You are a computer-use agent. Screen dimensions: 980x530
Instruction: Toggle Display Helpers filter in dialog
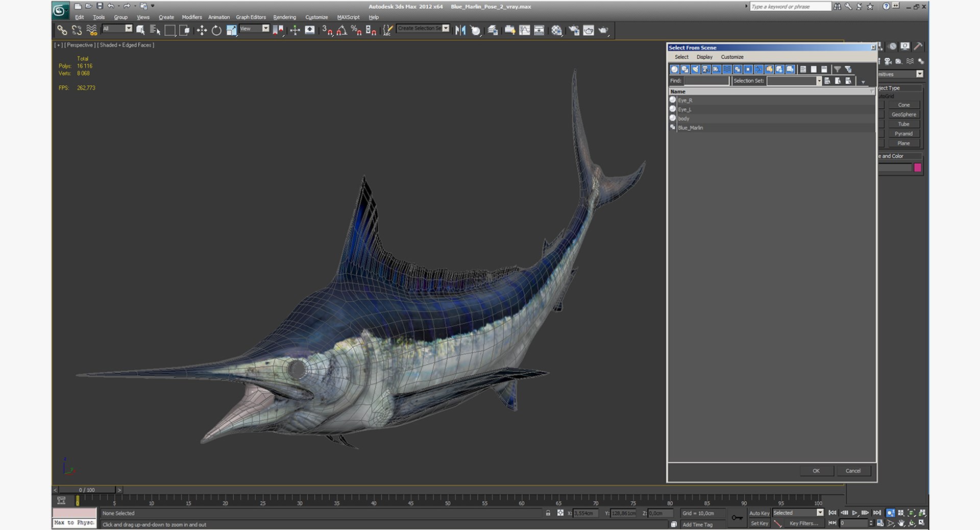point(717,69)
